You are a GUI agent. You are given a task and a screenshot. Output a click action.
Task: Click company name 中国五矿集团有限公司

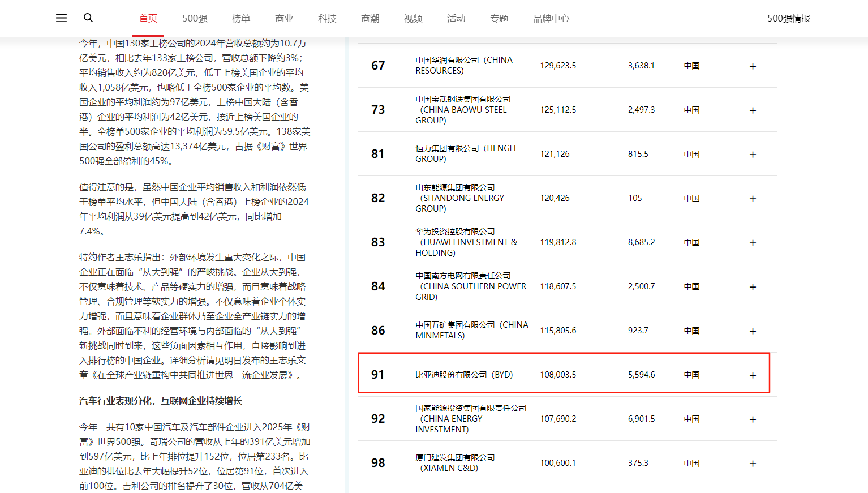pyautogui.click(x=455, y=325)
